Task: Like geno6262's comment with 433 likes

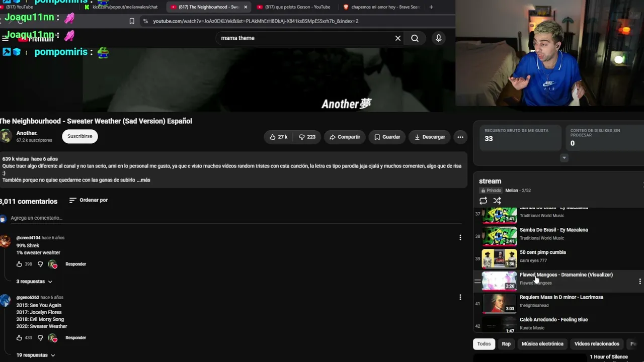Action: tap(19, 338)
